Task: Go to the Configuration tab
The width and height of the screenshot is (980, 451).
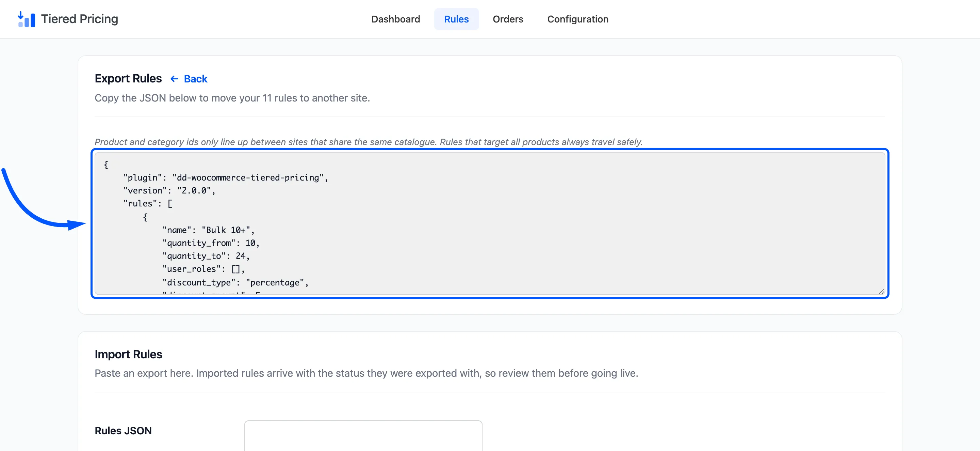Action: click(x=577, y=19)
